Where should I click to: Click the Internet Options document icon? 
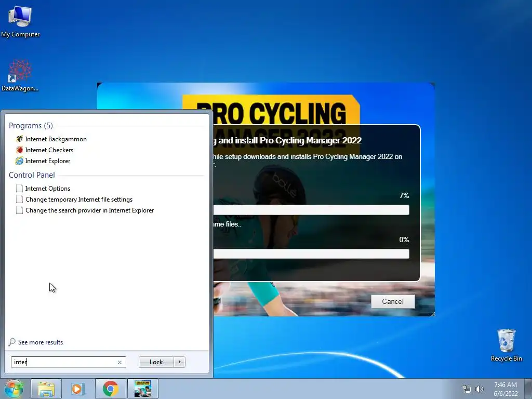pos(19,188)
